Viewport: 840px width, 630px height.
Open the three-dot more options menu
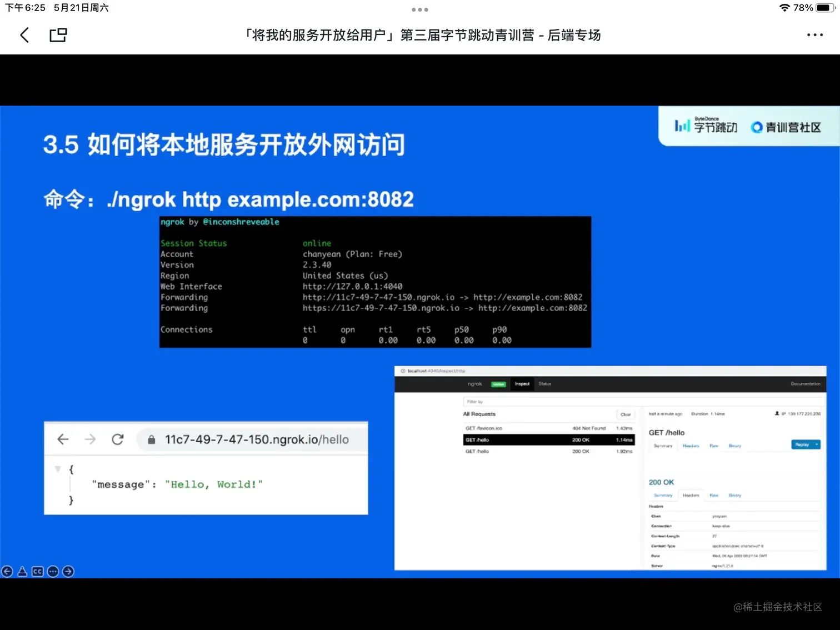pos(814,35)
